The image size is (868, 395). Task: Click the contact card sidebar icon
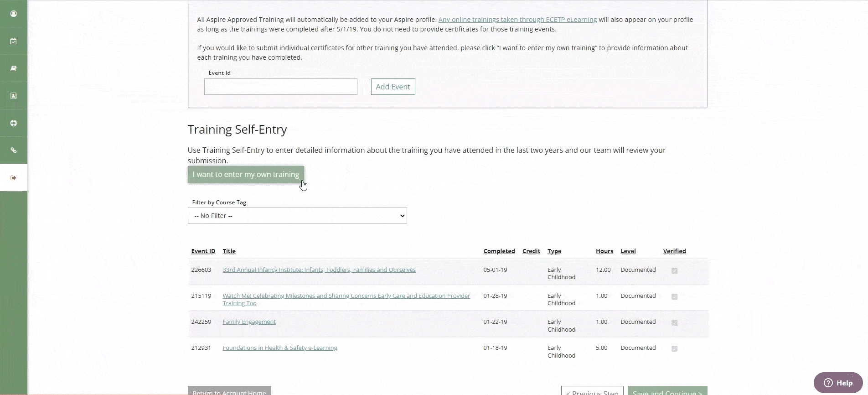[x=14, y=96]
